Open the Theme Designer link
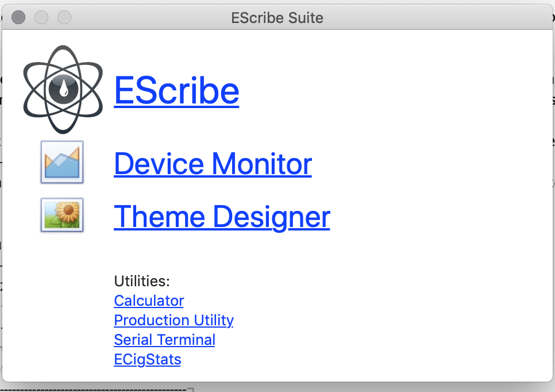The image size is (555, 392). point(222,217)
